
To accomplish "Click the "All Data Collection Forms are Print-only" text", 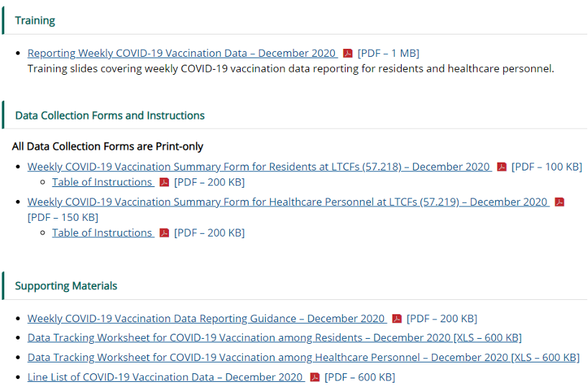I will click(x=108, y=147).
